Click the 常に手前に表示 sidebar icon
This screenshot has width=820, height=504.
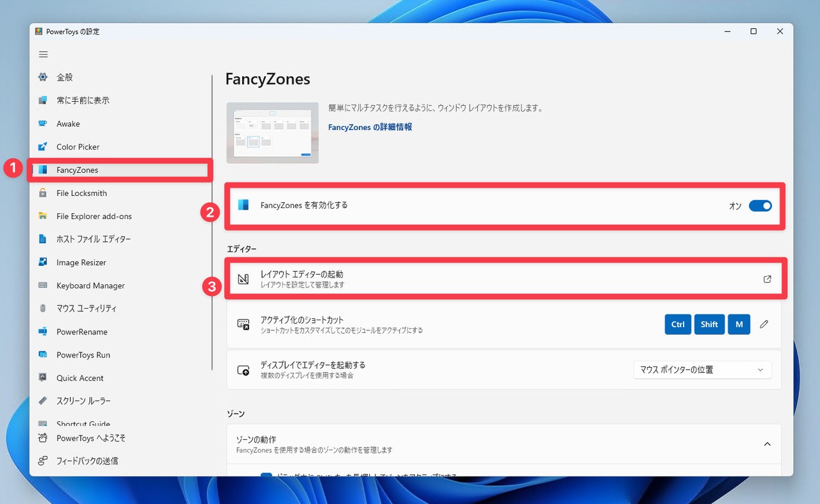(x=43, y=101)
